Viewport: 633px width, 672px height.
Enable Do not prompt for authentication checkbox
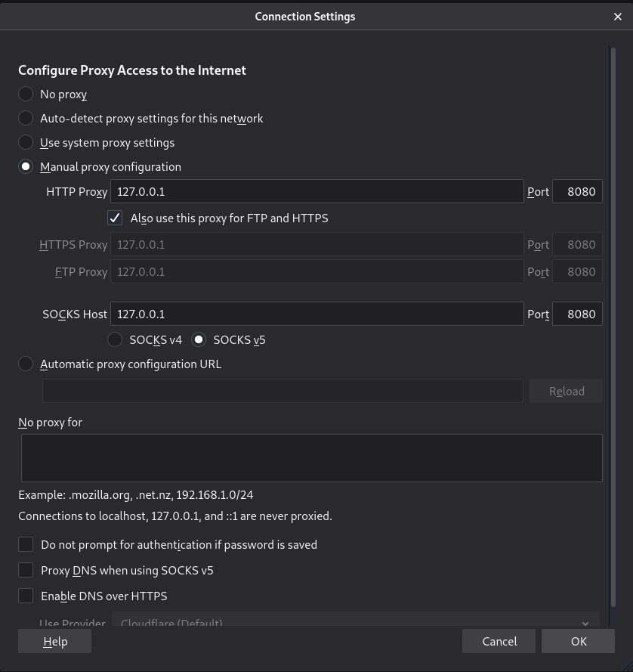click(x=26, y=545)
